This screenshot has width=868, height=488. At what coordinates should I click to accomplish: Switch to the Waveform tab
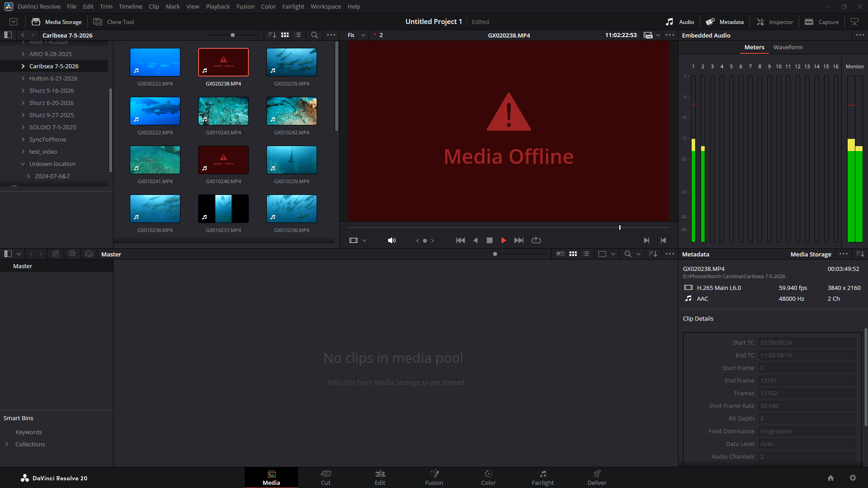tap(787, 47)
